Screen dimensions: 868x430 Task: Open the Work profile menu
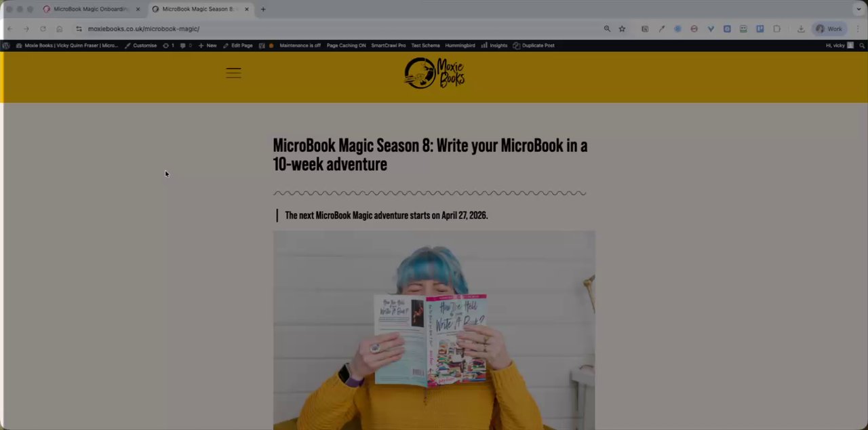(829, 29)
